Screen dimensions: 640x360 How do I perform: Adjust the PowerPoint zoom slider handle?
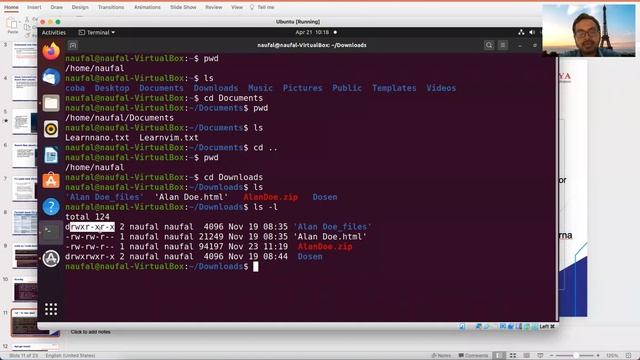(576, 356)
